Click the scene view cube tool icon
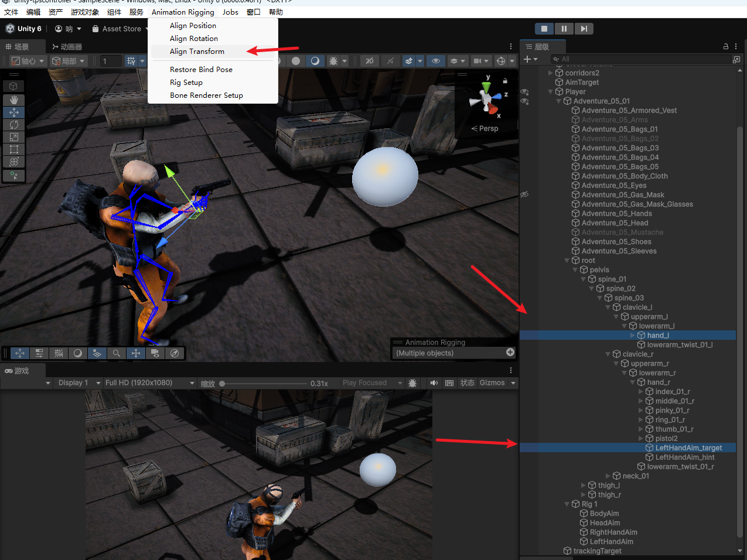747x560 pixels. coord(14,86)
